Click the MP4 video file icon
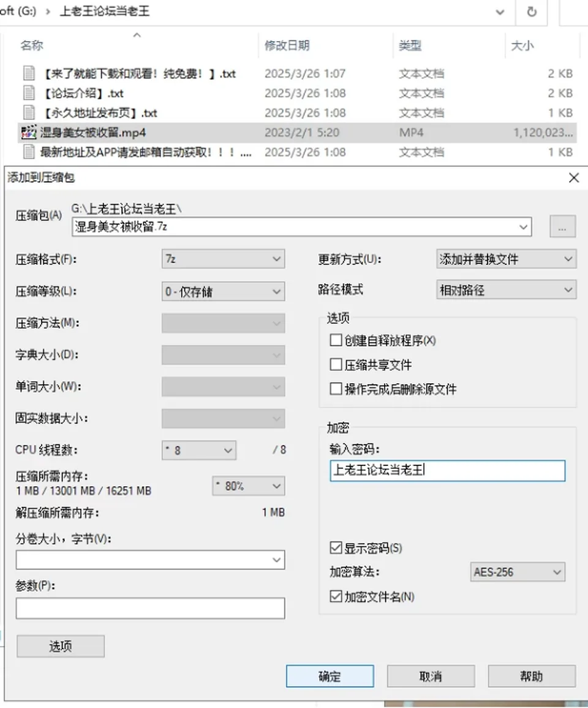The width and height of the screenshot is (588, 708). 29,132
